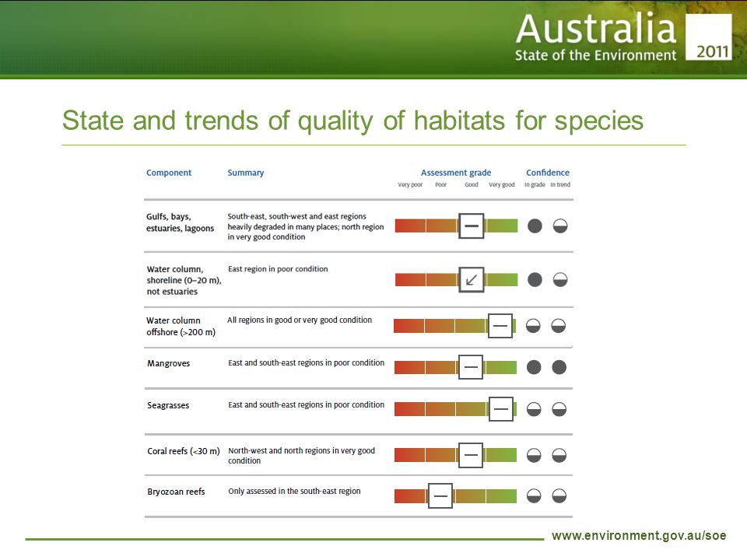Click the in-trend confidence circle for Gulfs, bays
This screenshot has height=560, width=747.
(560, 226)
